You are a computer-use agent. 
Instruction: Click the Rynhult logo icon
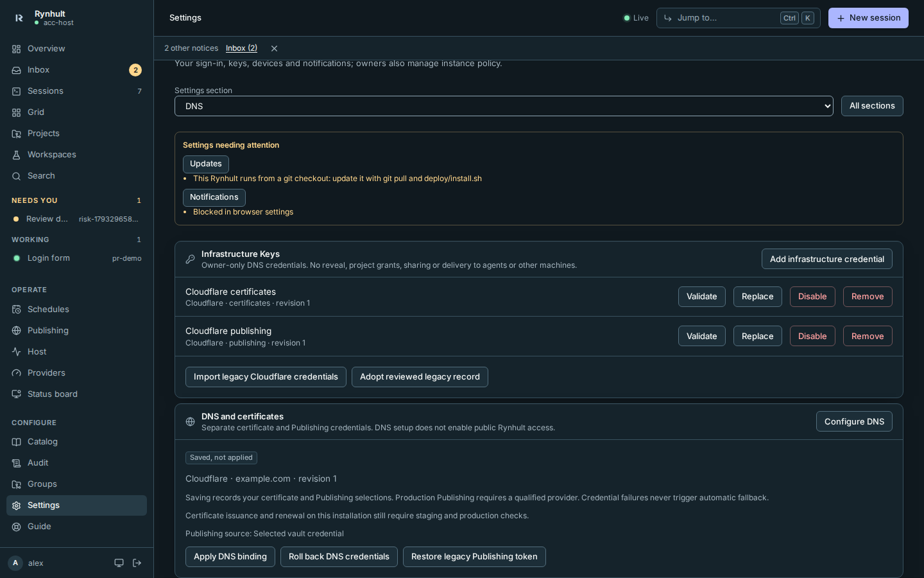[x=19, y=18]
